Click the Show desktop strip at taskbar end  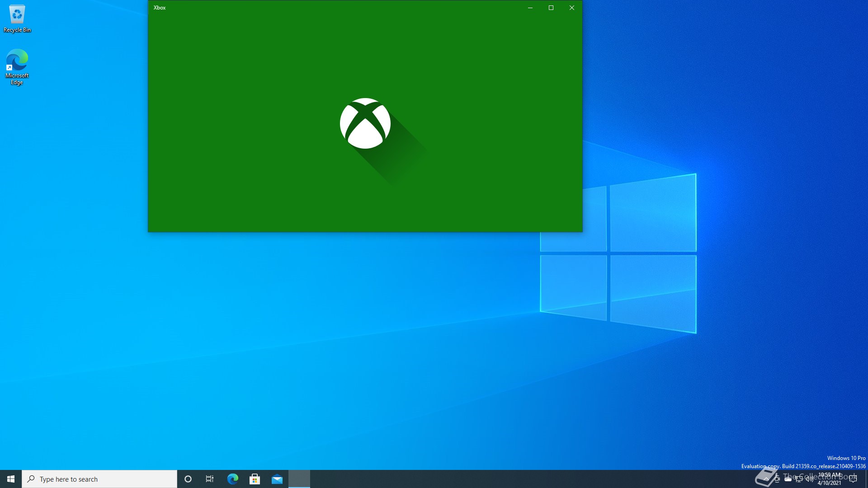866,479
